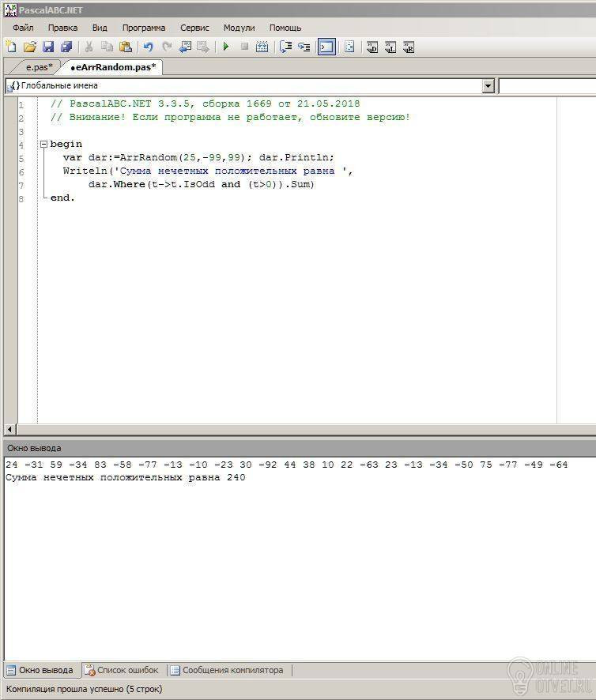Click the New file icon
The image size is (596, 700).
(x=11, y=47)
